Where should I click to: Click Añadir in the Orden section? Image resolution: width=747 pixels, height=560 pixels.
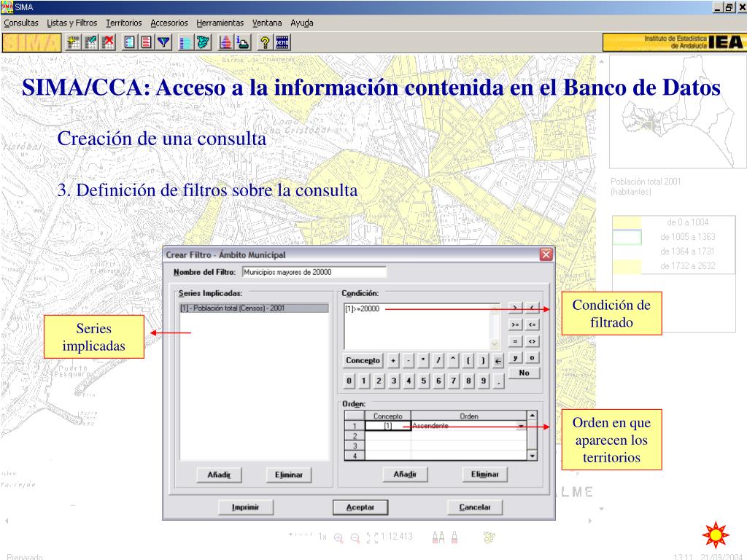coord(405,474)
